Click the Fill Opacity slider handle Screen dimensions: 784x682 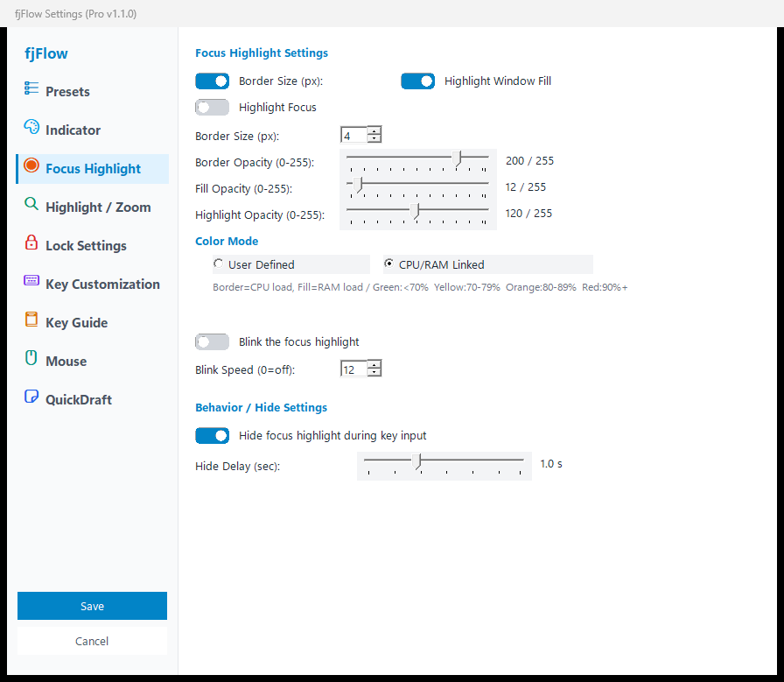(358, 185)
